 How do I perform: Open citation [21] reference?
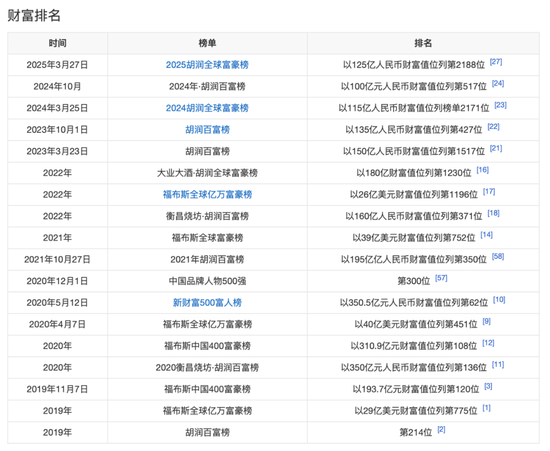coord(496,148)
